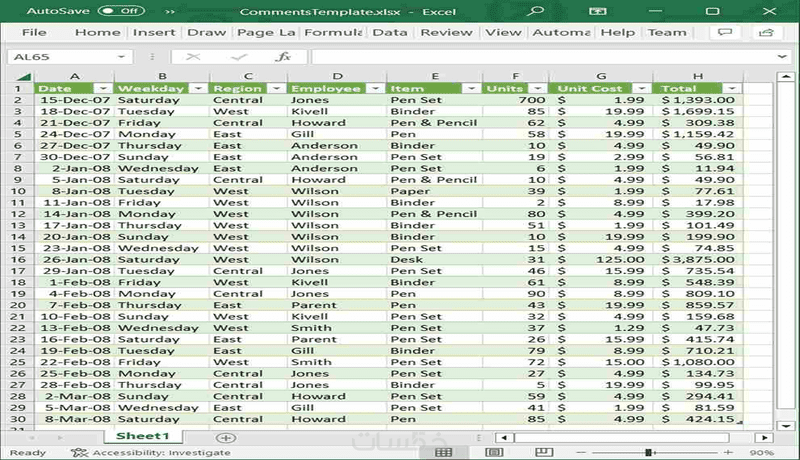Open the Region column filter dropdown
Viewport: 800px width, 460px height.
pos(276,88)
